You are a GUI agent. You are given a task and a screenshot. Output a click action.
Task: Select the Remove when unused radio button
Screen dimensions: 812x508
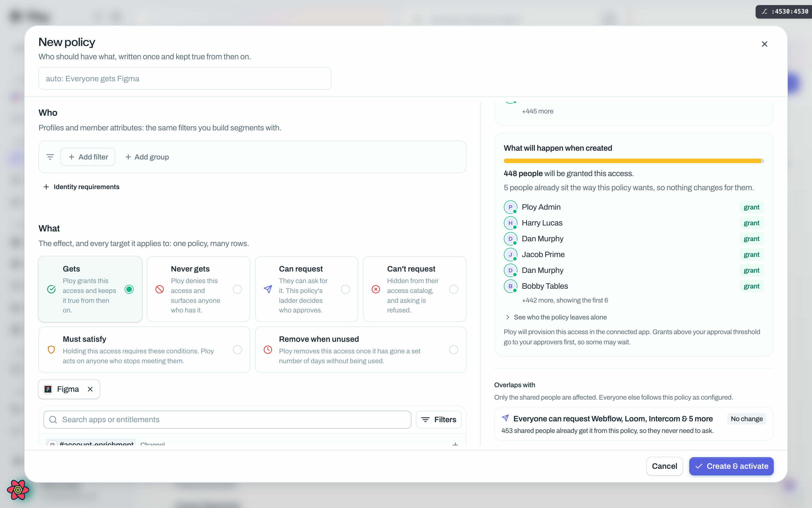(454, 350)
